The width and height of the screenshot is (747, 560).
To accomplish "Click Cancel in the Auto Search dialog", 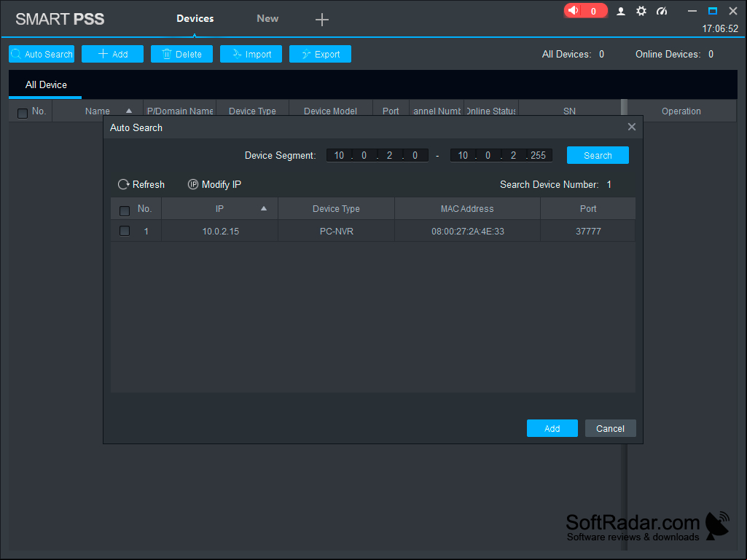I will 610,429.
